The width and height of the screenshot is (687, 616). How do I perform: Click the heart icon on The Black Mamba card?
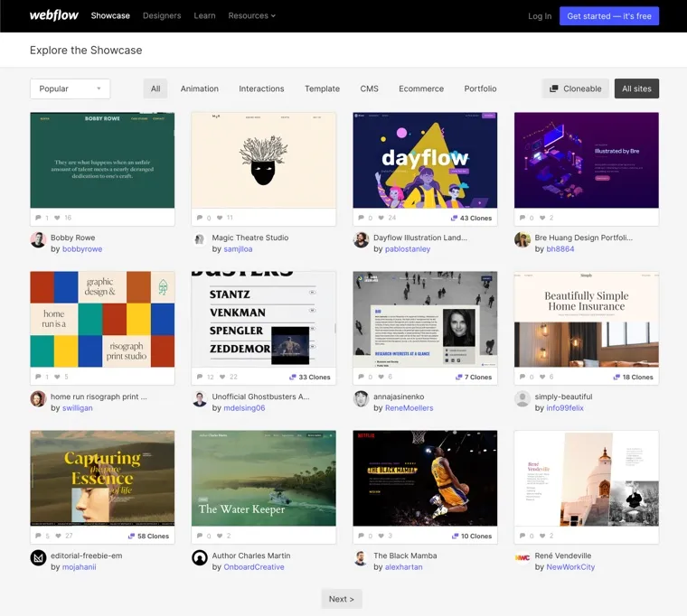point(381,536)
